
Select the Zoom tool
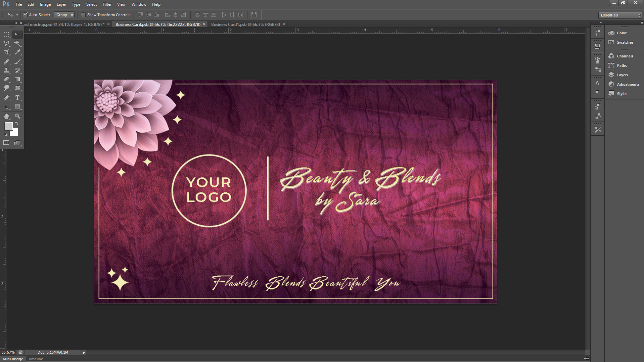(17, 116)
